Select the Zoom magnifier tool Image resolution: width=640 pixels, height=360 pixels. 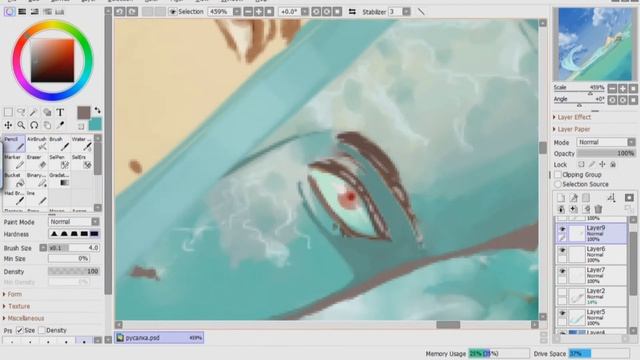coord(21,125)
